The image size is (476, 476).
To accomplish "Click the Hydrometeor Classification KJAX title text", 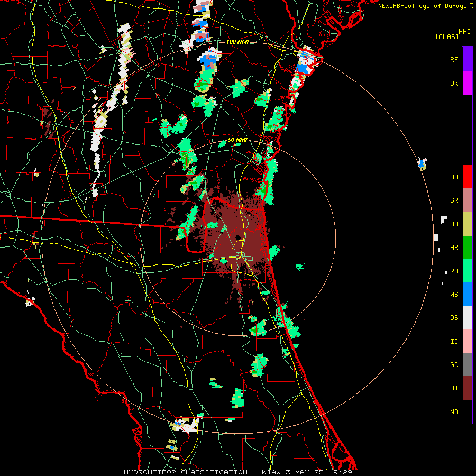I will coord(237,472).
